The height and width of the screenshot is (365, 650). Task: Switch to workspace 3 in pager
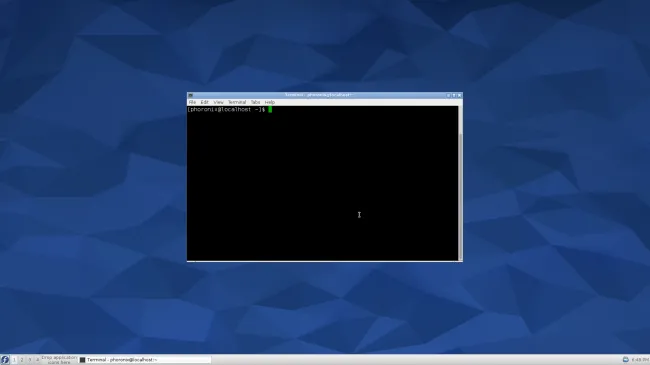click(x=29, y=360)
